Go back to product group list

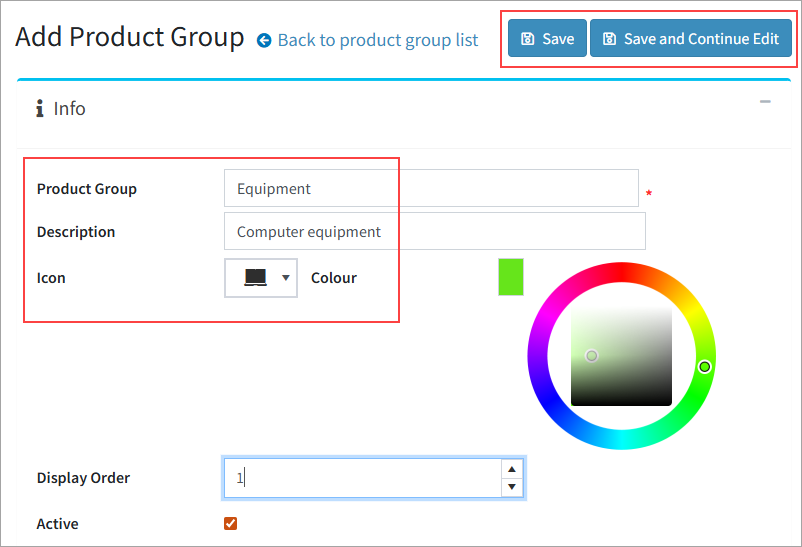[377, 40]
